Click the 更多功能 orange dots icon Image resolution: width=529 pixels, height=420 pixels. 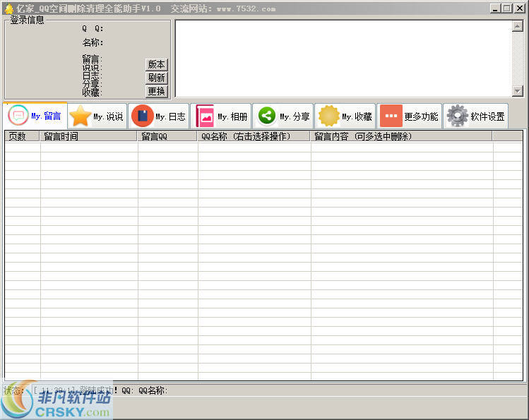[391, 116]
